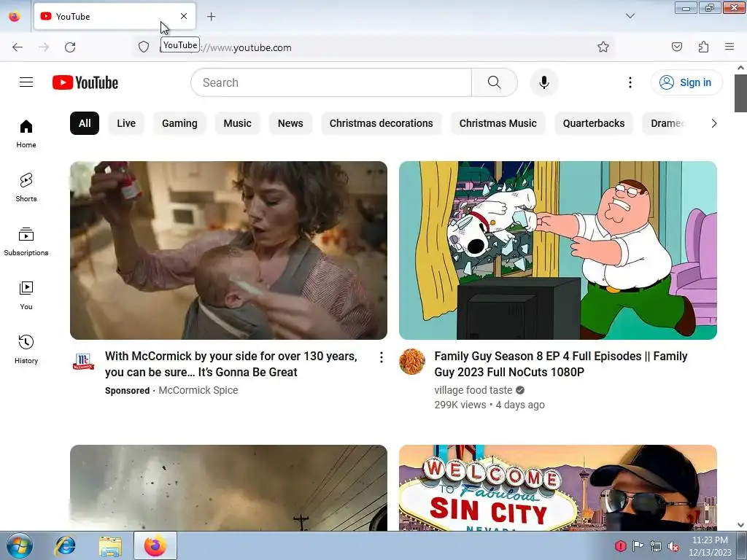Expand list all tabs chevron
747x560 pixels.
(x=630, y=16)
